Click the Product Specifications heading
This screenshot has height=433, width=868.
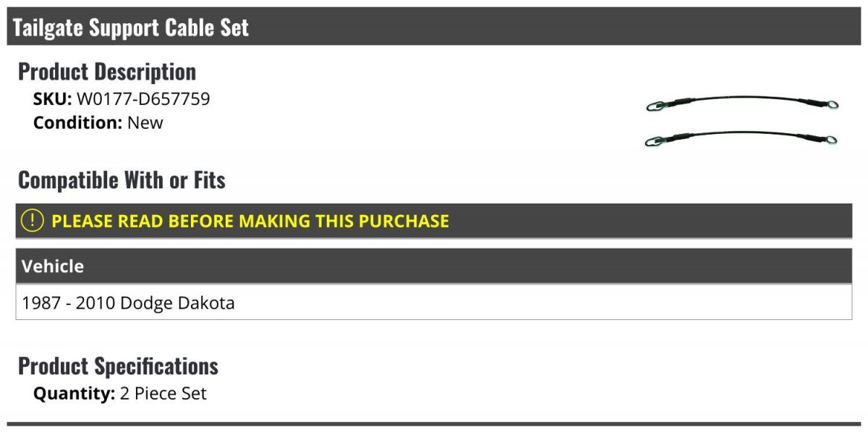[118, 366]
